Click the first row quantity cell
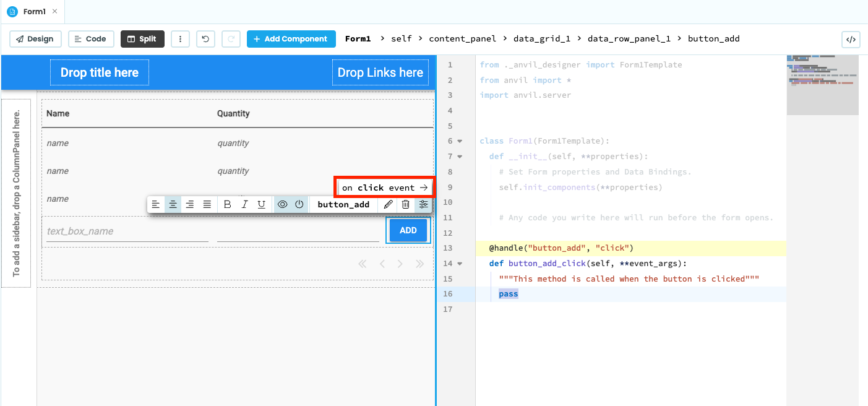Screen dimensions: 868x406 coord(233,143)
